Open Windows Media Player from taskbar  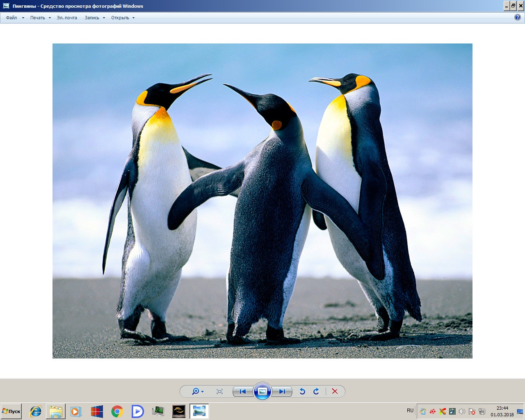(76, 411)
